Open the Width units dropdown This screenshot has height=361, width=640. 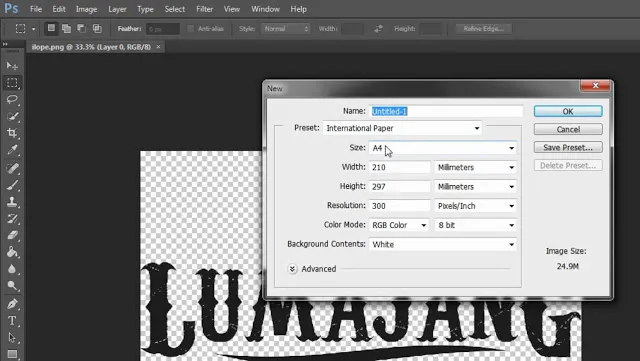(475, 167)
